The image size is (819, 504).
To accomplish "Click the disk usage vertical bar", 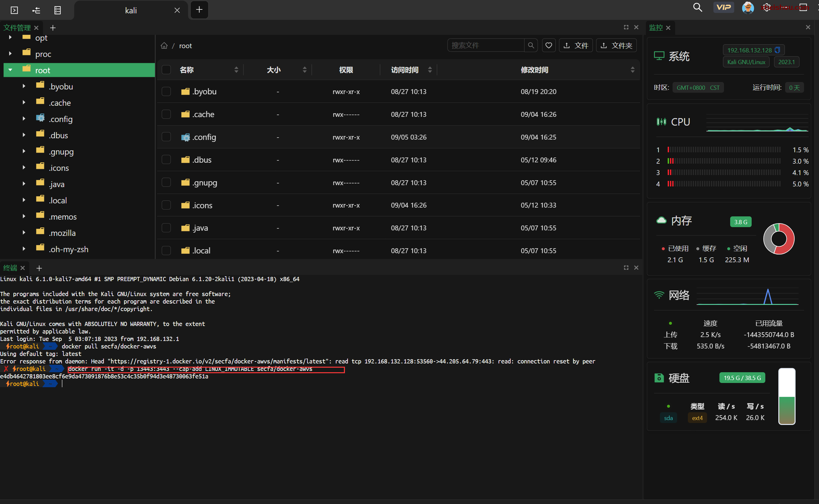I will (x=787, y=396).
